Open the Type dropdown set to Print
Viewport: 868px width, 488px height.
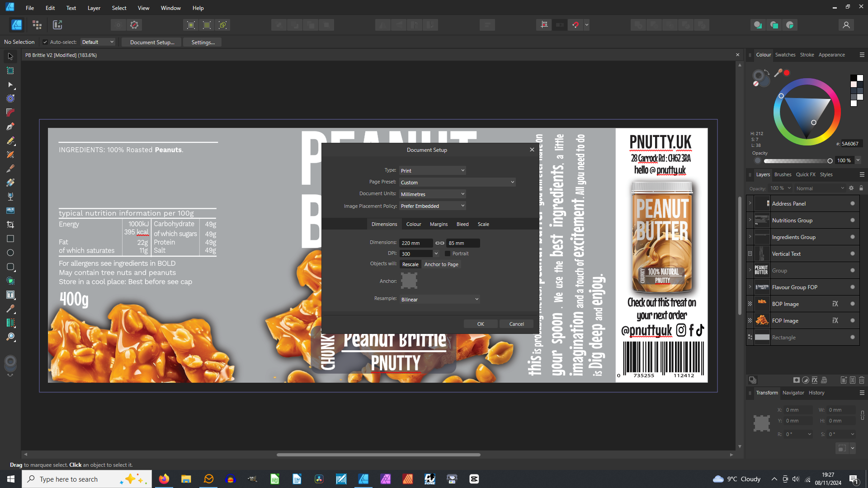433,170
